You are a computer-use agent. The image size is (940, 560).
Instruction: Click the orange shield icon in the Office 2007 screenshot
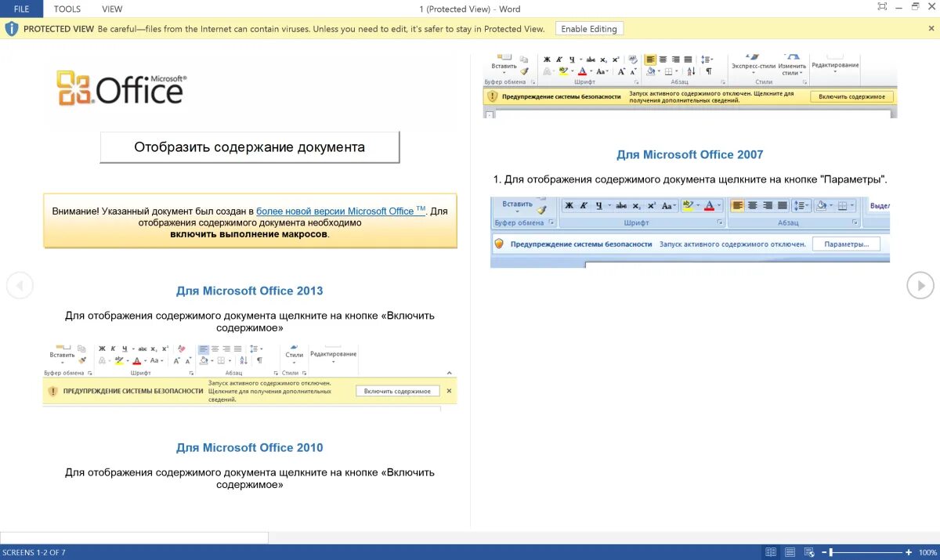coord(499,244)
